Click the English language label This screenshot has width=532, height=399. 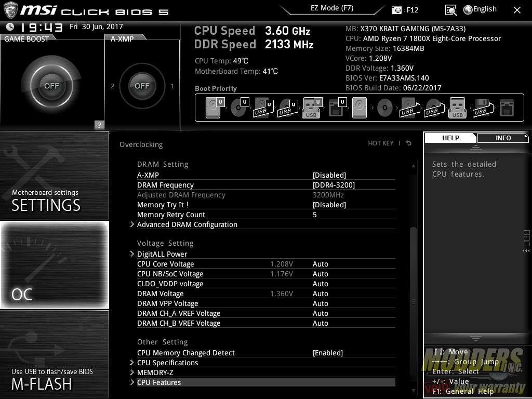pyautogui.click(x=485, y=9)
